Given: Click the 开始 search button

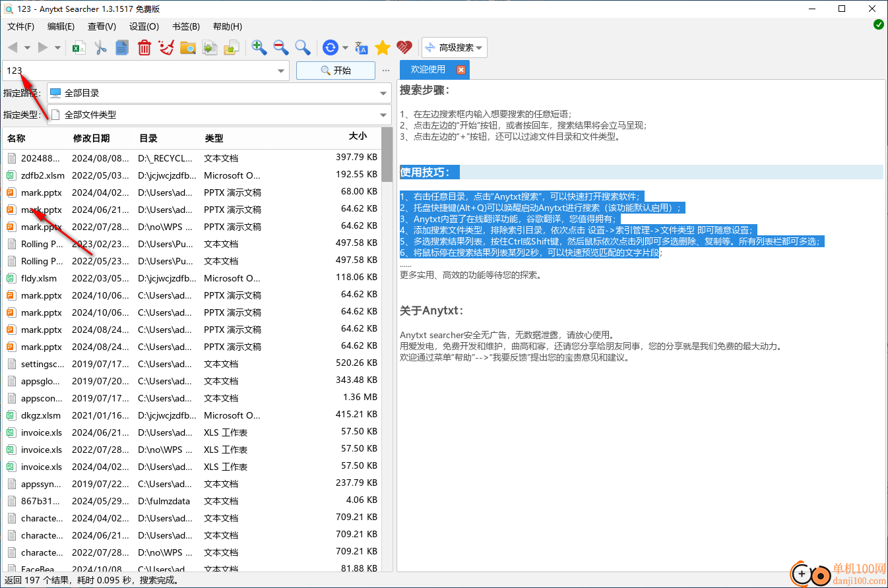Looking at the screenshot, I should tap(336, 71).
